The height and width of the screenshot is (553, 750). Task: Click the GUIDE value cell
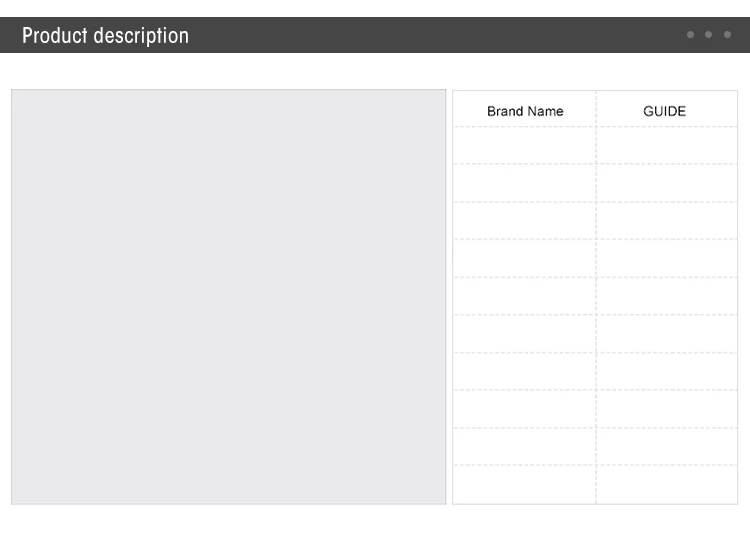[665, 111]
